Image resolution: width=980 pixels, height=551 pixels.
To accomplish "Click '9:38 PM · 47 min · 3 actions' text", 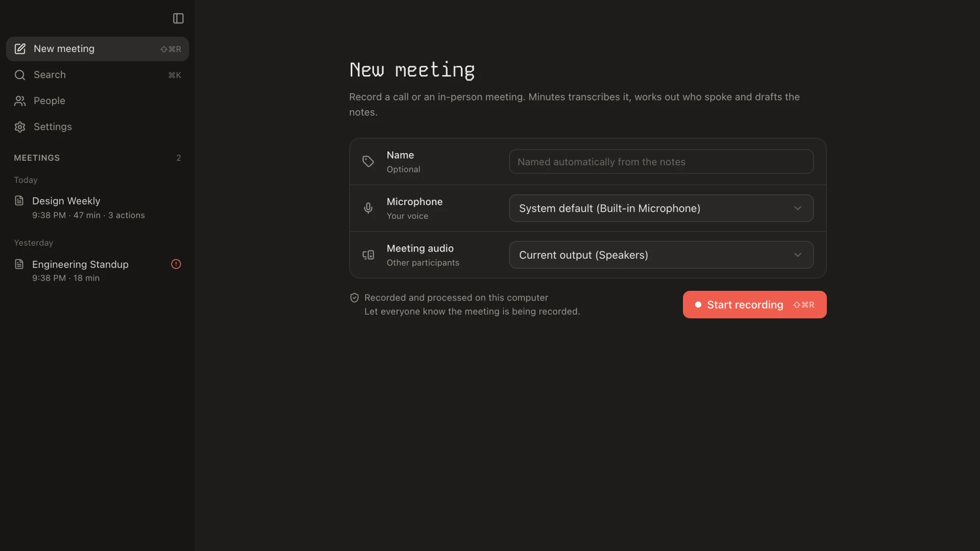I will 88,215.
